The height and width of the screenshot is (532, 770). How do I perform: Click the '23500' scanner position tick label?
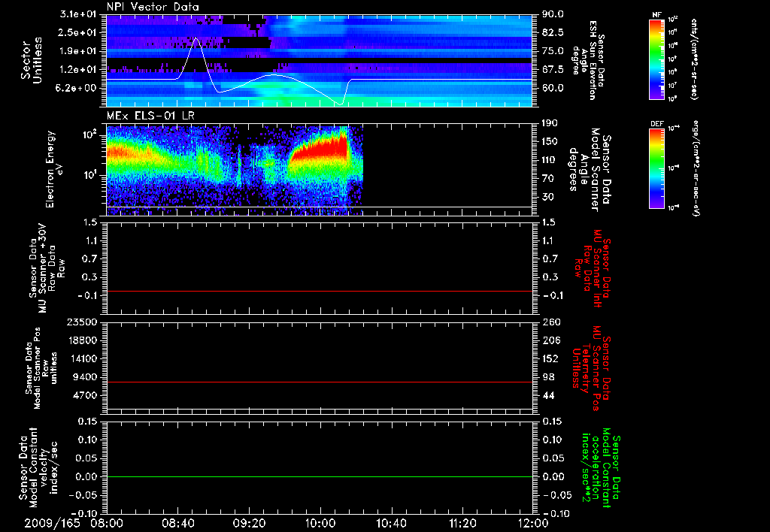click(x=82, y=322)
